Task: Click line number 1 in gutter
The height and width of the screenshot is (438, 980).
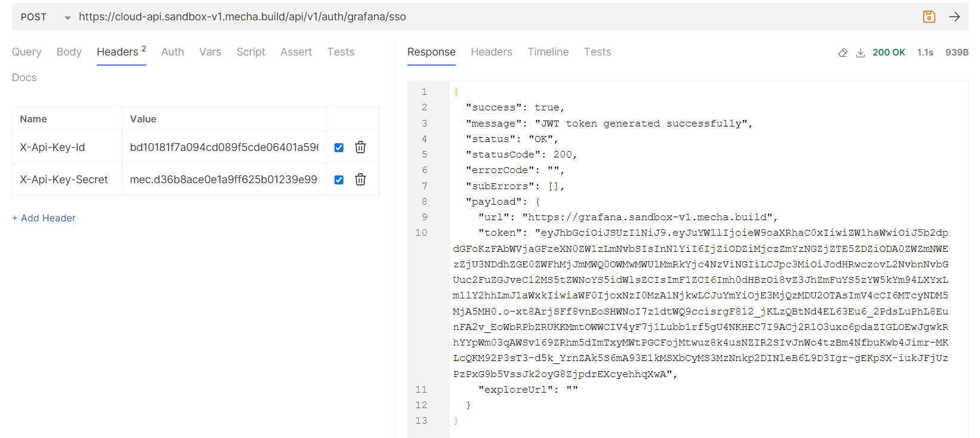Action: [x=424, y=92]
